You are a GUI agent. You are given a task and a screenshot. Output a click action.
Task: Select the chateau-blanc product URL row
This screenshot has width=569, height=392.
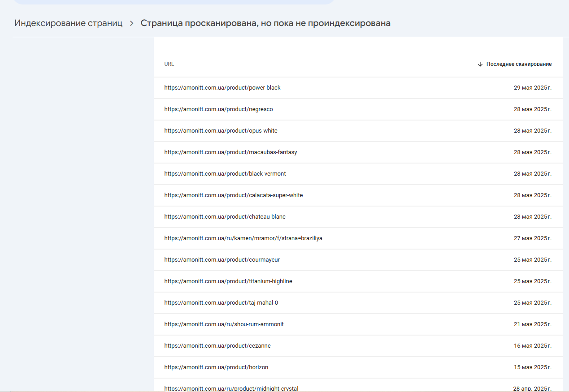(358, 217)
